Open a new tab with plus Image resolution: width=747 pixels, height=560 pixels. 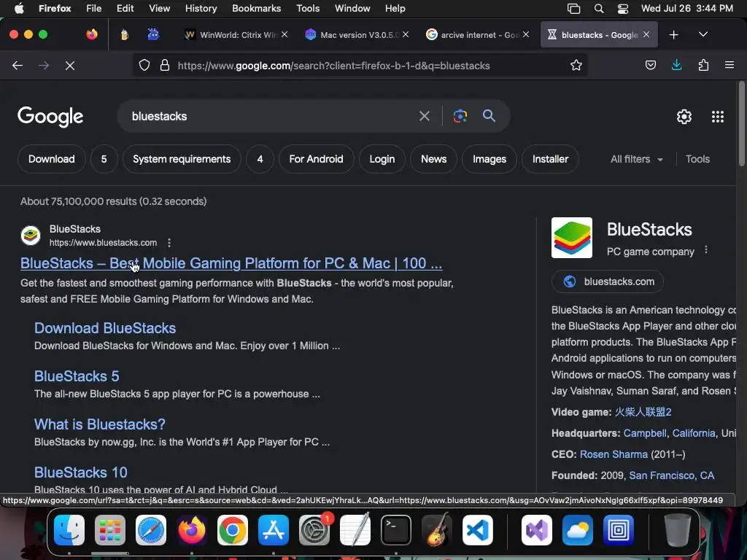673,35
